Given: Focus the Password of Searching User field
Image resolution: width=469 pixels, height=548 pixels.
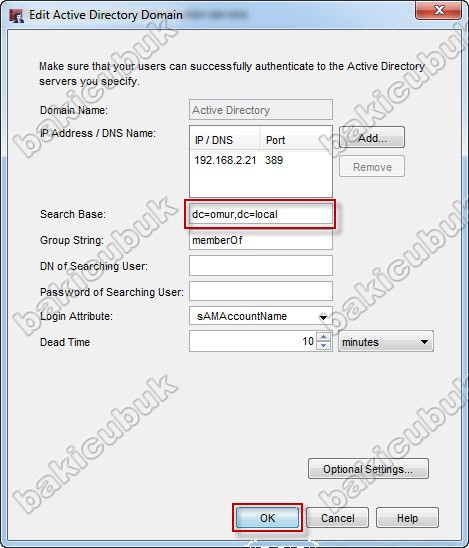Looking at the screenshot, I should click(x=260, y=291).
